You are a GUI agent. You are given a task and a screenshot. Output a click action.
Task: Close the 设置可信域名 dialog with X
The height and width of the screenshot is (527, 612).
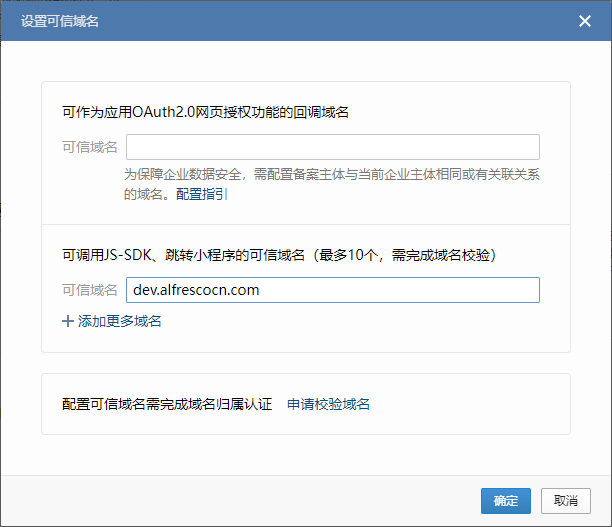tap(585, 20)
